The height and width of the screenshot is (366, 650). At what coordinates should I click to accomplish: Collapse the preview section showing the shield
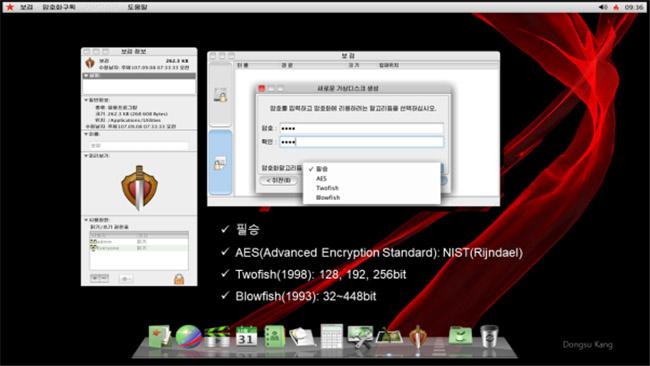(86, 156)
